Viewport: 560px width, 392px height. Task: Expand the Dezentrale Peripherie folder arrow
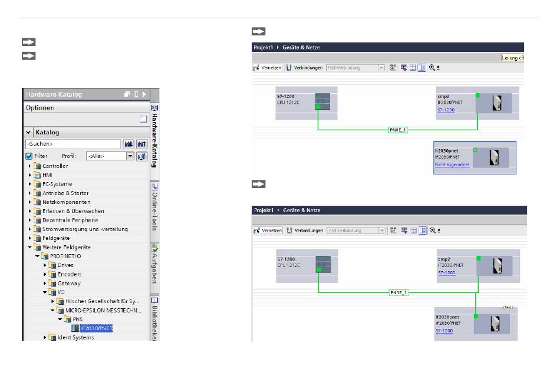point(29,220)
